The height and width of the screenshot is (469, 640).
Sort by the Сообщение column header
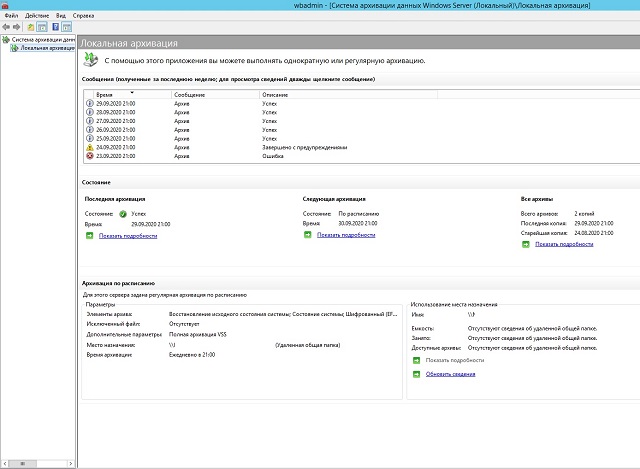pyautogui.click(x=215, y=95)
